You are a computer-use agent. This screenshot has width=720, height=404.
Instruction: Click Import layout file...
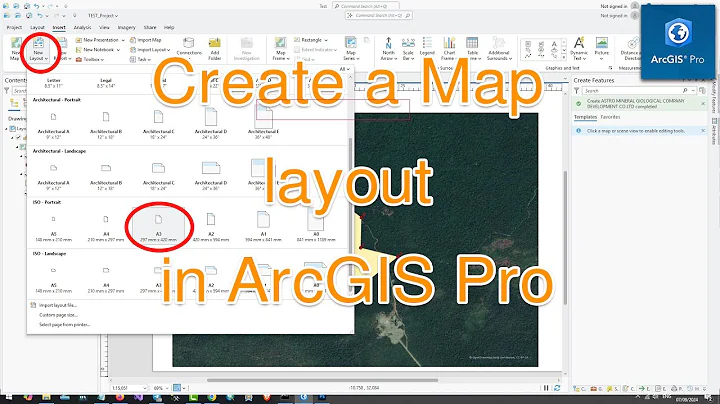tap(58, 305)
